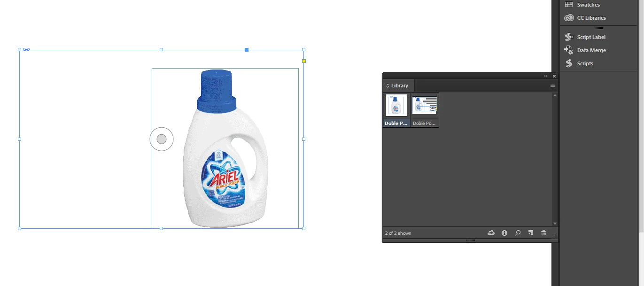
Task: Open Library Item Information
Action: pyautogui.click(x=504, y=232)
